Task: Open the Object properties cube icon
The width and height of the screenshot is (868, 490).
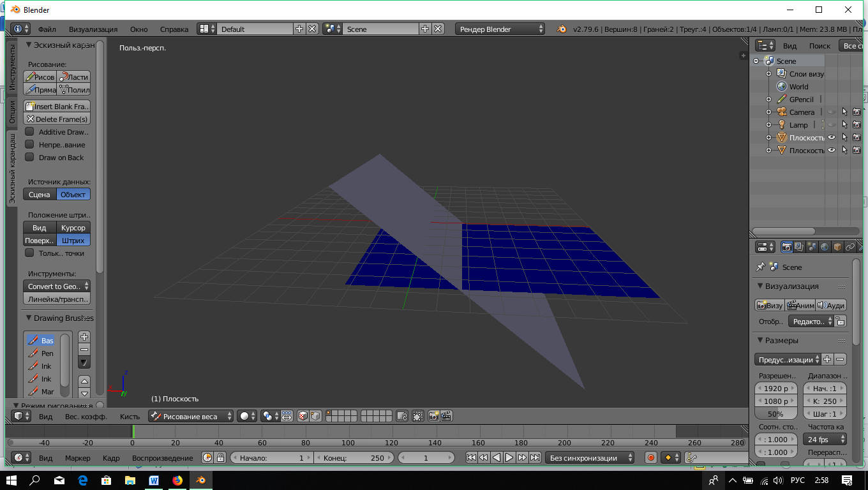Action: coord(837,247)
